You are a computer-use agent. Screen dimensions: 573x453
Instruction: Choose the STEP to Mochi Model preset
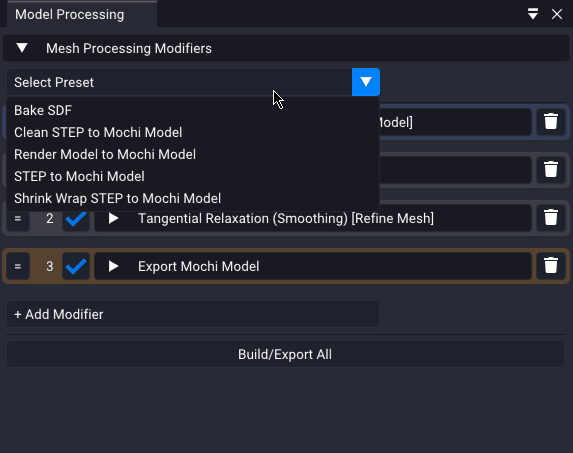pos(193,176)
